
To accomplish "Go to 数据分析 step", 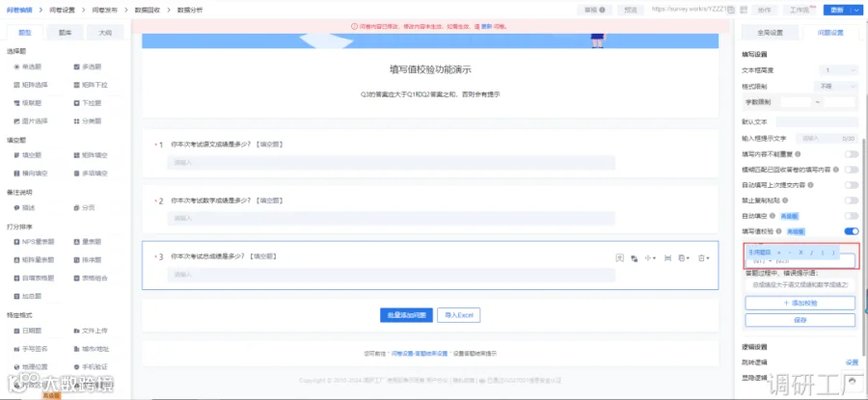I will tap(190, 10).
